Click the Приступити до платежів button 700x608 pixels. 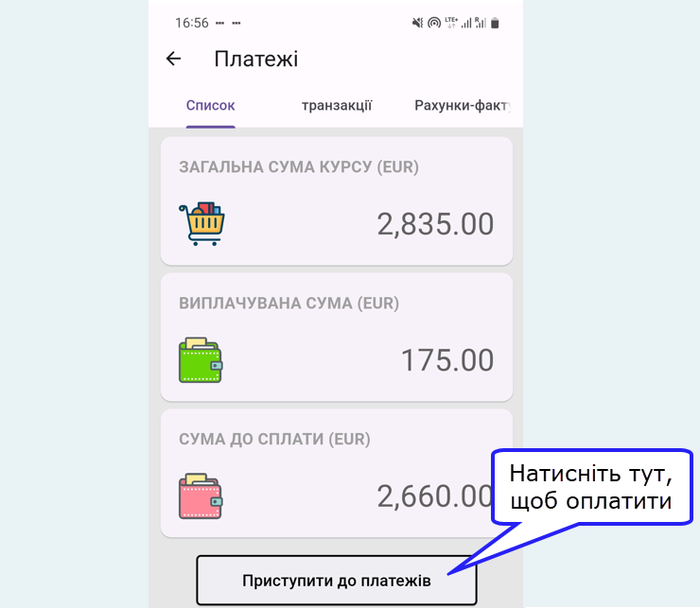tap(337, 581)
